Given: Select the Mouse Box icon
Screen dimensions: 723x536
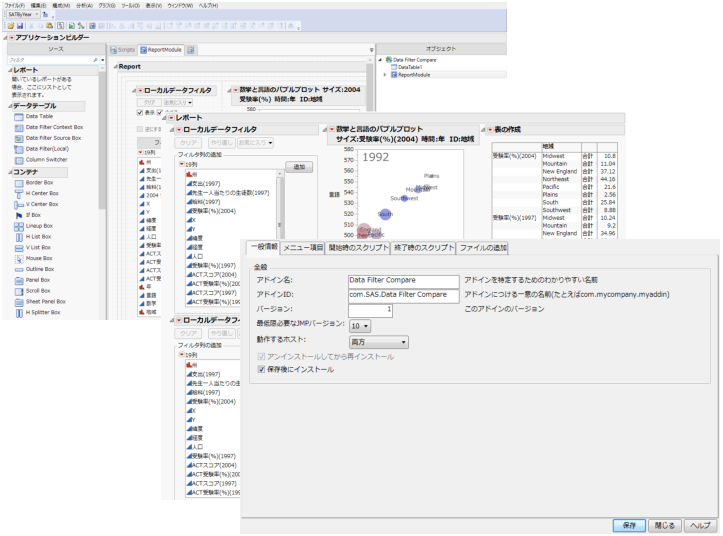Looking at the screenshot, I should (x=19, y=259).
